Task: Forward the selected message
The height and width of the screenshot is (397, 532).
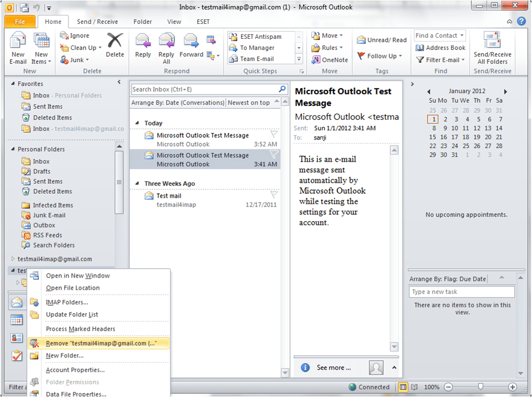Action: click(191, 46)
